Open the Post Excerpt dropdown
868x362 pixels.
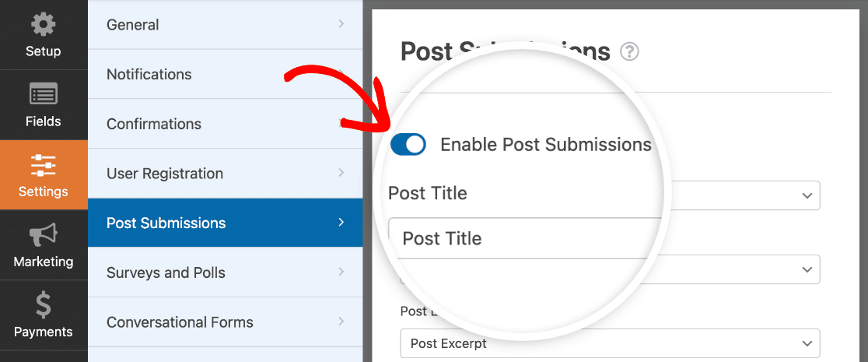tap(610, 343)
